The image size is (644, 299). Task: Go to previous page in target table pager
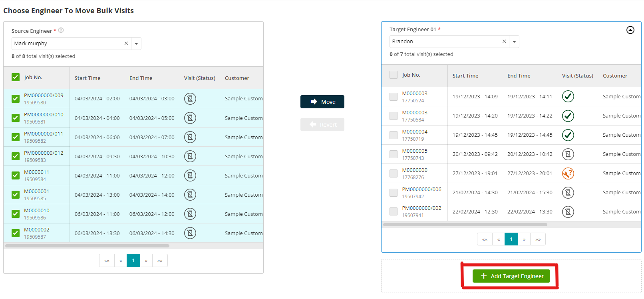pos(499,239)
